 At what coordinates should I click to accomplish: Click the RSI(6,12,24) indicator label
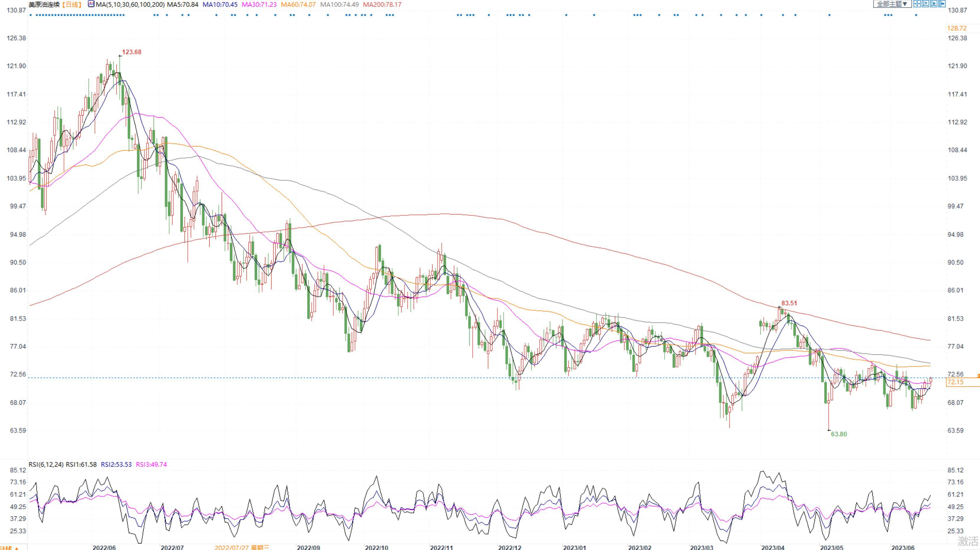[46, 465]
